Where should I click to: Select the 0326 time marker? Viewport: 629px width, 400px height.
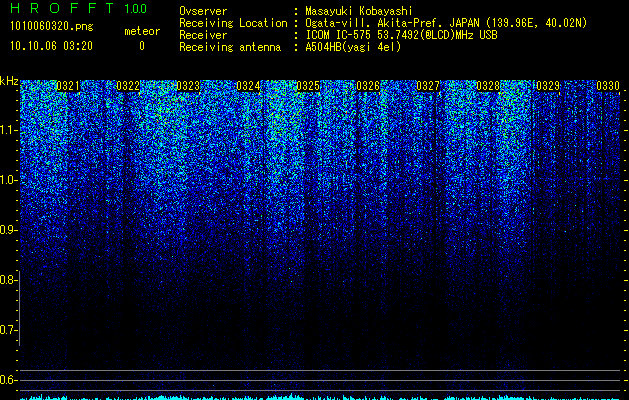(x=368, y=86)
